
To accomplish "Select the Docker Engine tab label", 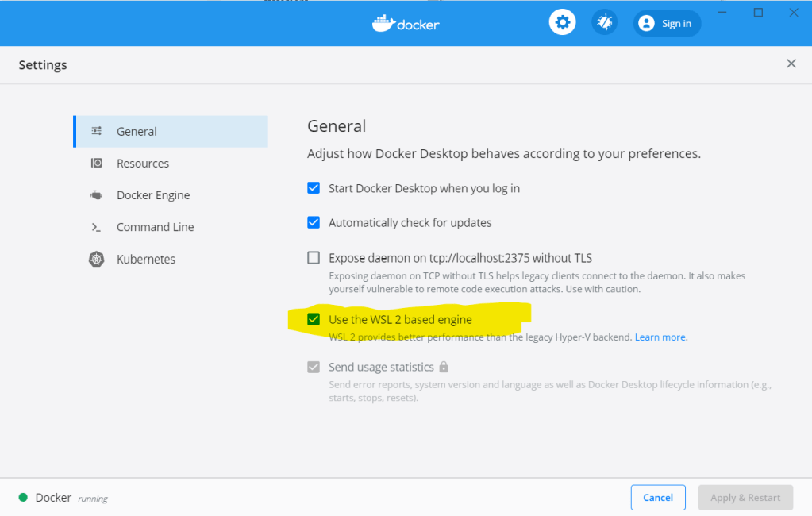I will pyautogui.click(x=153, y=195).
